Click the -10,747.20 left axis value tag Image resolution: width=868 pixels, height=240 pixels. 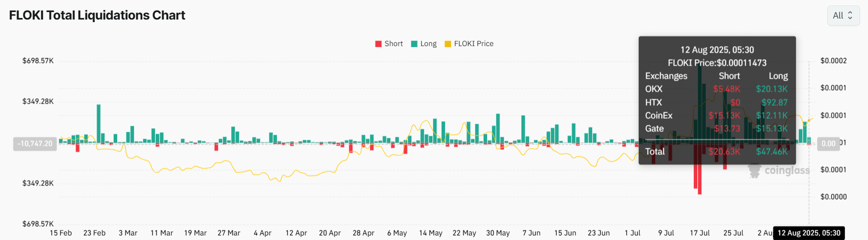tap(35, 144)
